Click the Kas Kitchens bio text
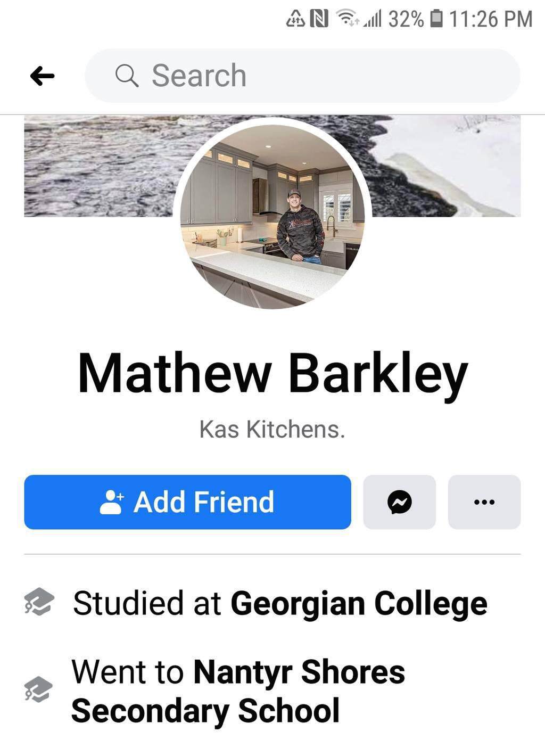Image resolution: width=545 pixels, height=756 pixels. [x=272, y=429]
